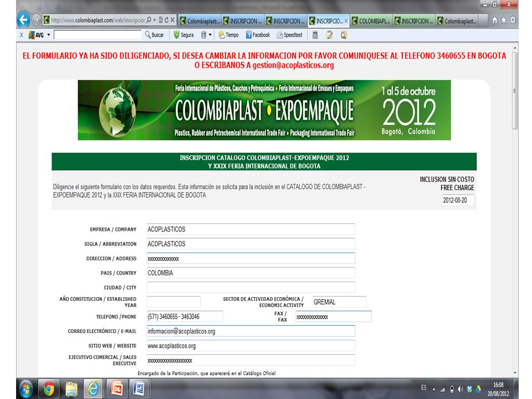Click the file search icon on AVG toolbar

(x=344, y=34)
